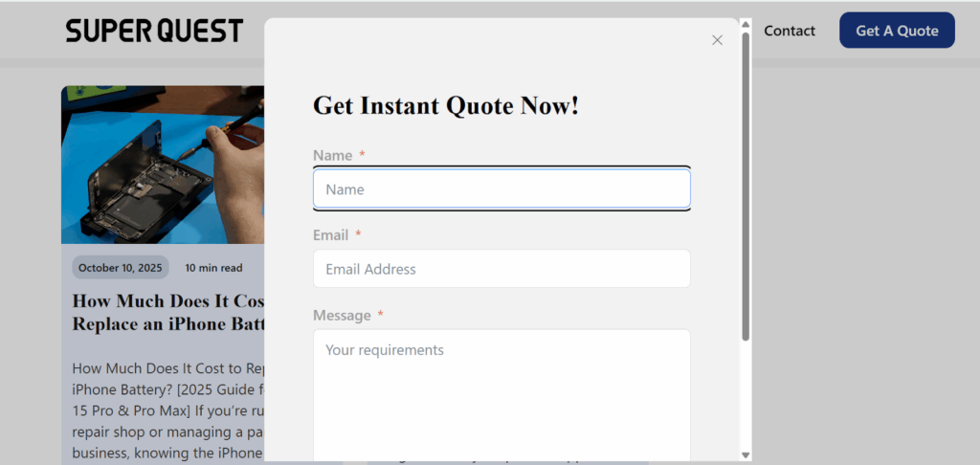Click the popup scrollbar's up arrow
The width and height of the screenshot is (980, 465).
click(746, 26)
